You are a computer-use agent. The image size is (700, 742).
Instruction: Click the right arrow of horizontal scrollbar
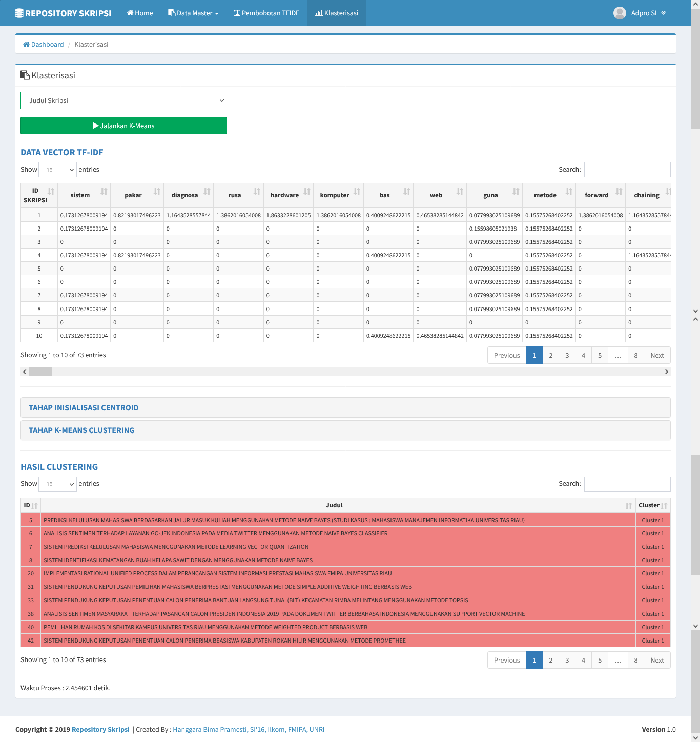click(666, 372)
